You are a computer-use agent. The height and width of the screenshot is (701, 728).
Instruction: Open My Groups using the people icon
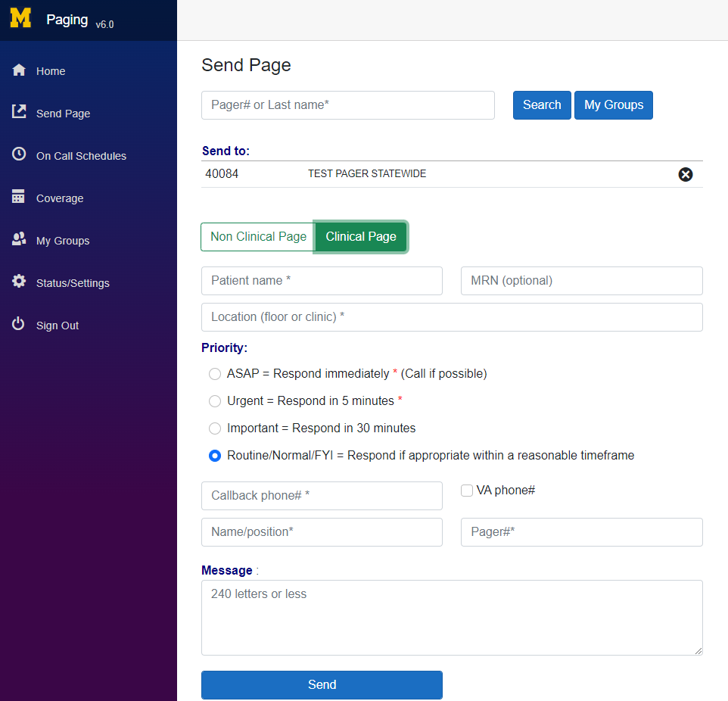18,239
